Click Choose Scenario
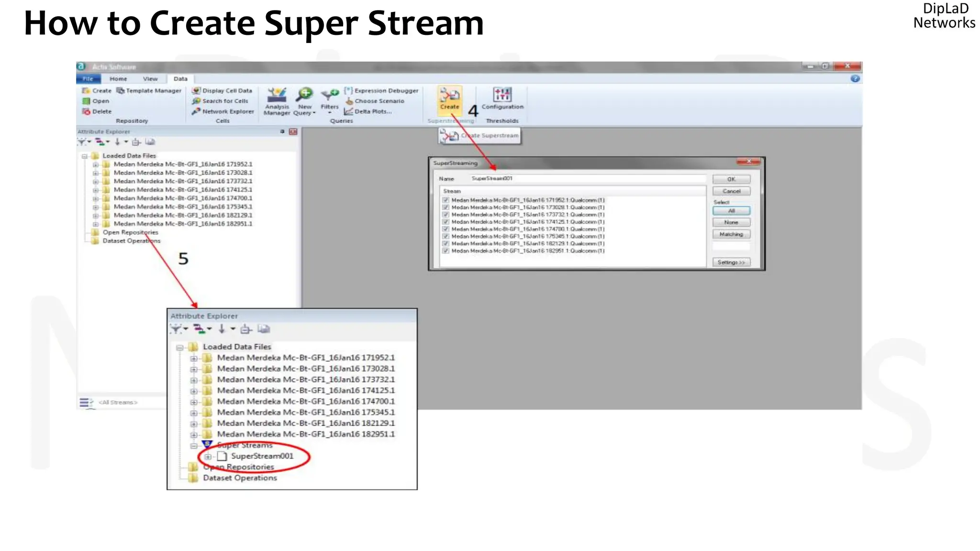The image size is (980, 551). click(x=375, y=101)
